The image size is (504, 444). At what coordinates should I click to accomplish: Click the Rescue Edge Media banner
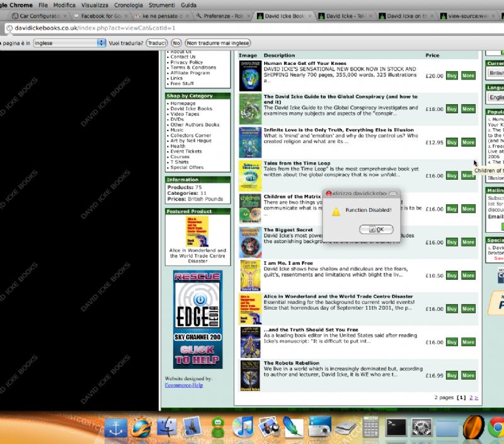[x=198, y=320]
